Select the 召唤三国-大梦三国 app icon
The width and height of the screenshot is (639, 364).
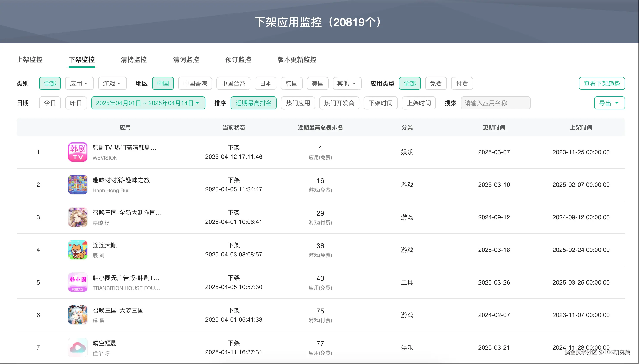pos(78,315)
